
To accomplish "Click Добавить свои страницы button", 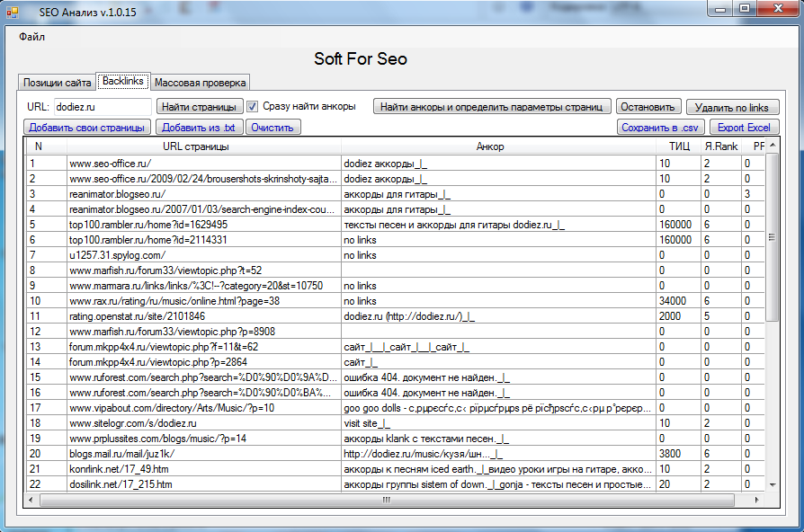I will point(86,128).
